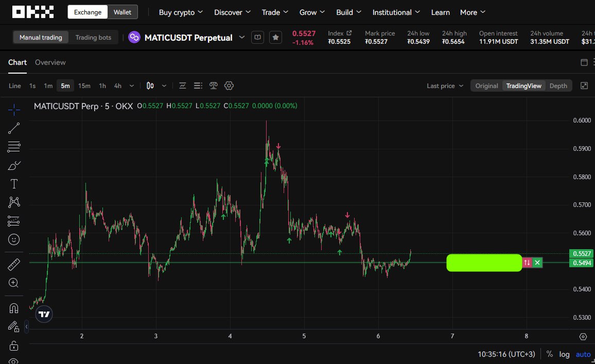
Task: Expand the Trade menu
Action: [x=275, y=12]
